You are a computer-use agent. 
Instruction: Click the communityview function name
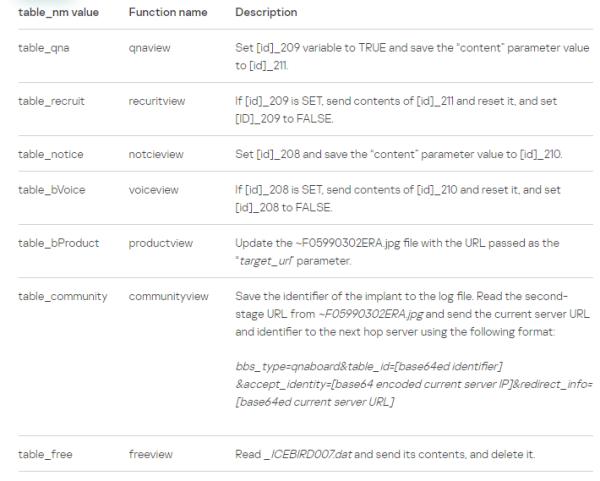click(x=169, y=297)
